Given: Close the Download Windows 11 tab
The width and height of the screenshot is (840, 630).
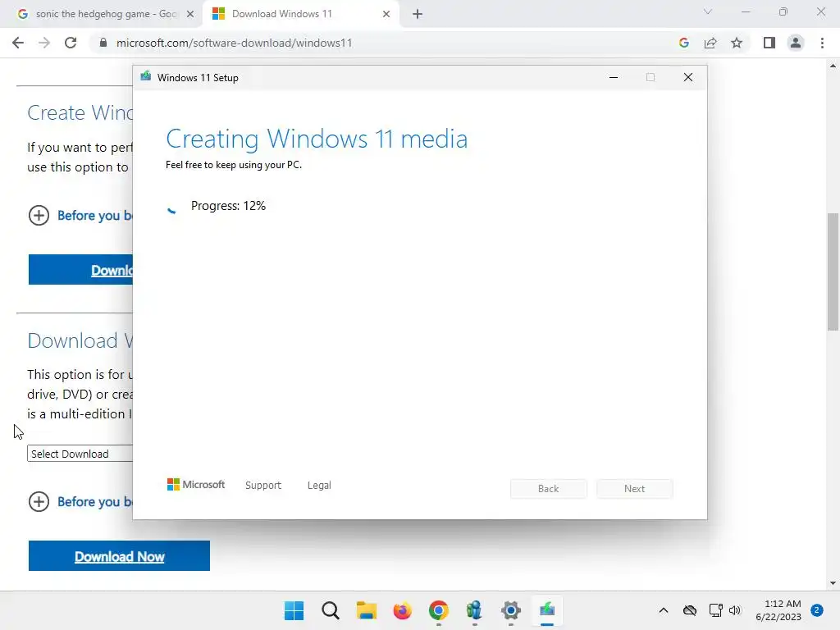Looking at the screenshot, I should (x=386, y=14).
